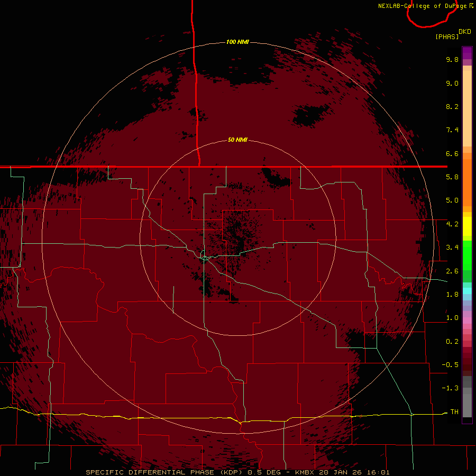Click the 2.6 value on the color scale
Screen dimensions: 476x476
452,271
